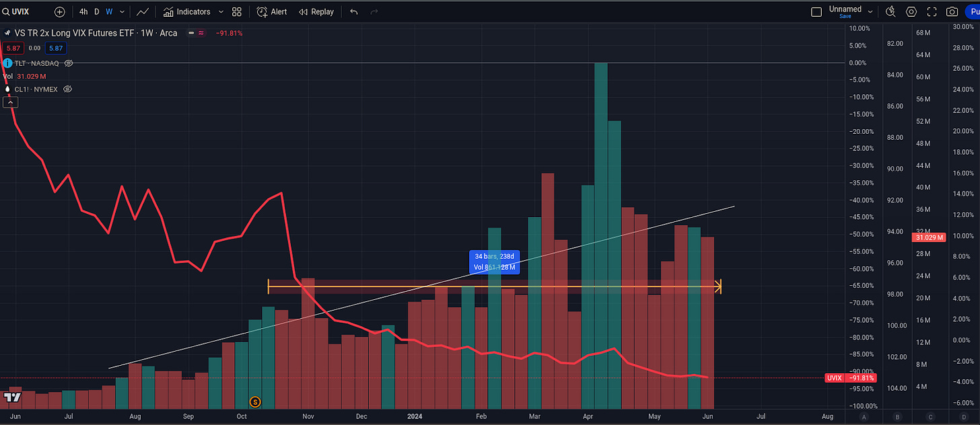Viewport: 980px width, 425px height.
Task: Open the layout setup square icon
Action: pos(816,11)
